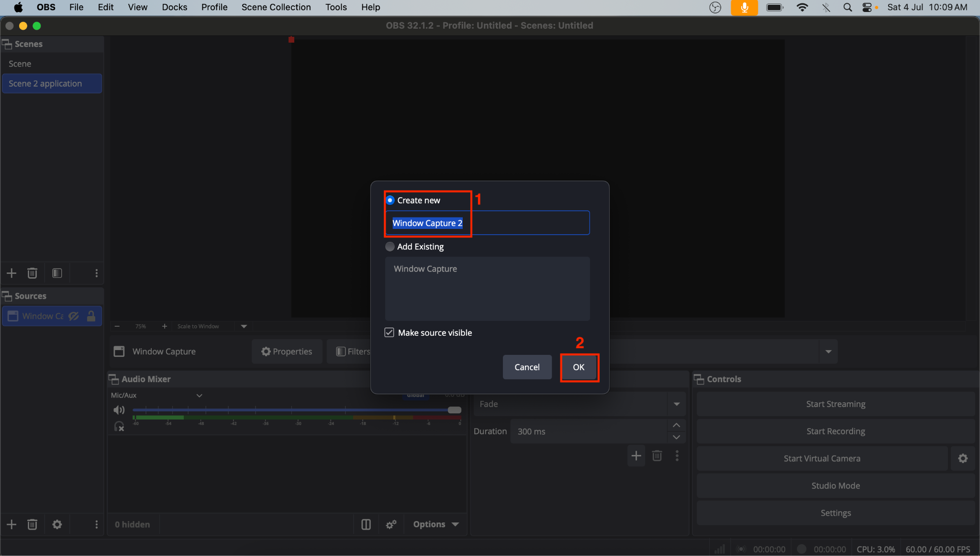The image size is (980, 556).
Task: Open Settings from Controls panel
Action: click(x=835, y=513)
